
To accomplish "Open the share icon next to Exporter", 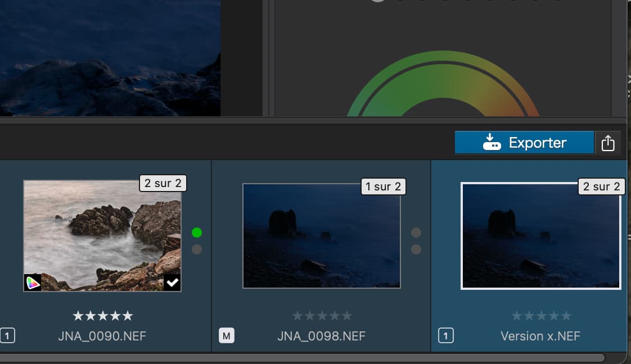I will click(x=608, y=143).
